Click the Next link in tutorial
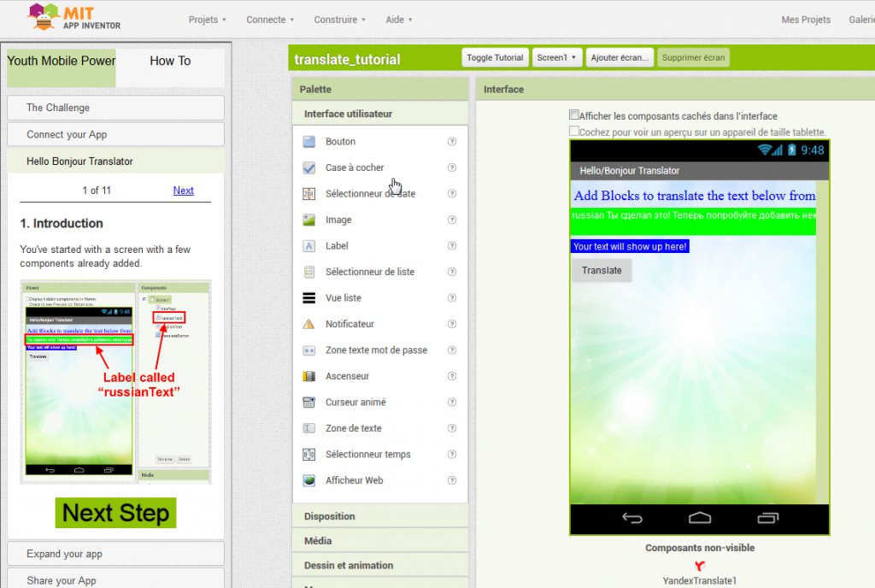This screenshot has height=588, width=875. (x=183, y=191)
